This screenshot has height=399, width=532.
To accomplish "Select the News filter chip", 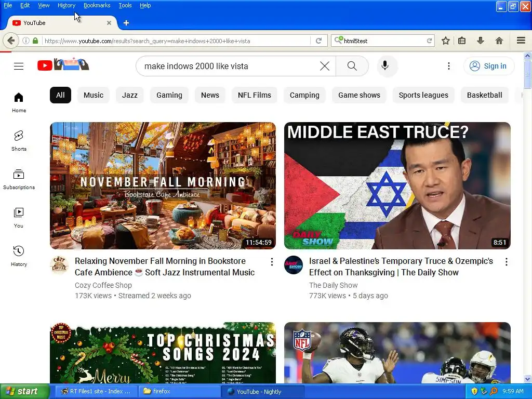I will (x=210, y=95).
